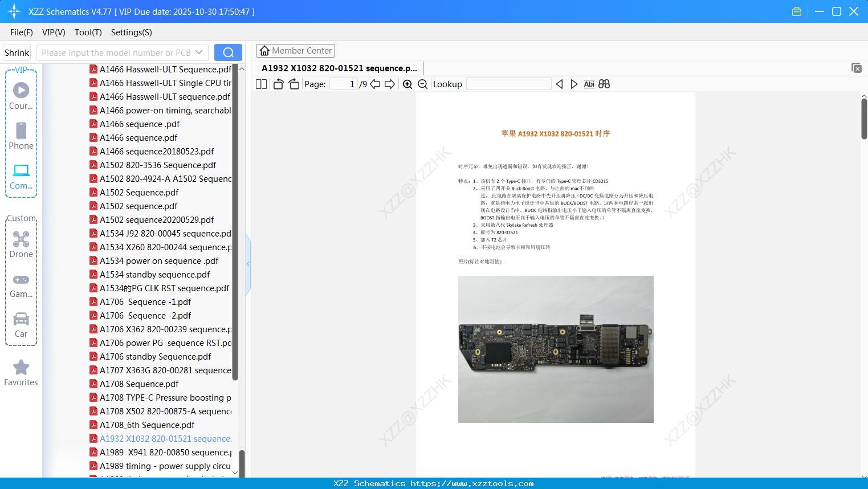The width and height of the screenshot is (868, 489).
Task: Open the VIP(V) menu
Action: pos(54,32)
